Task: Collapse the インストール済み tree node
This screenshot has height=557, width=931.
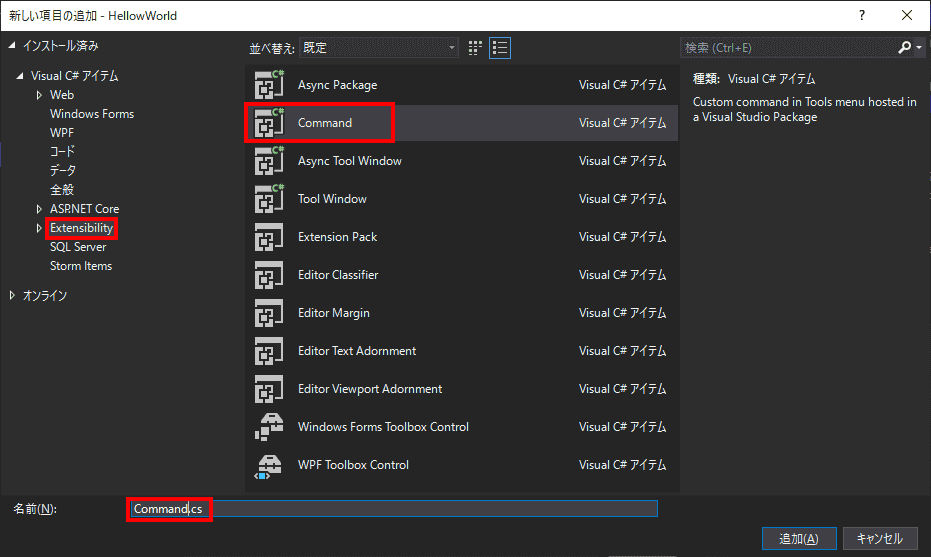Action: pyautogui.click(x=12, y=45)
